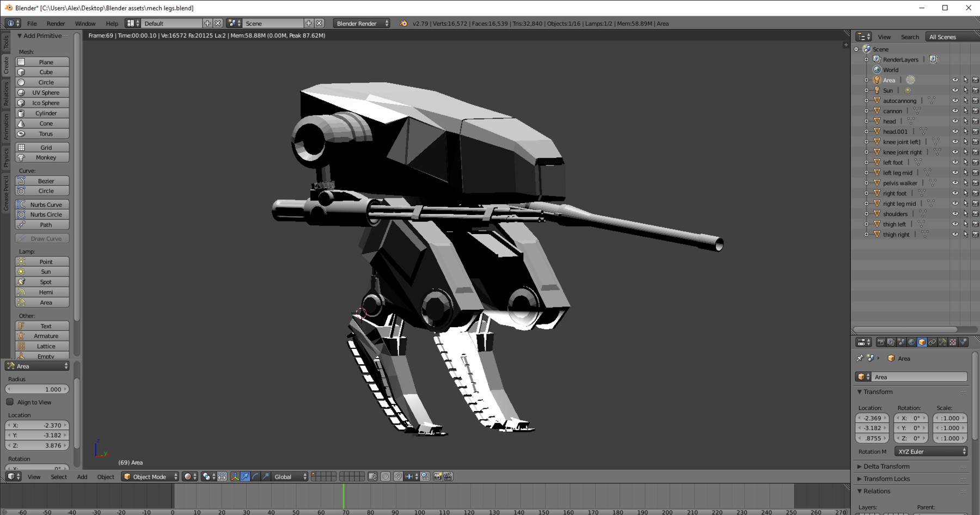Screen dimensions: 980x515
Task: Select thigh left in the outliner
Action: click(894, 224)
